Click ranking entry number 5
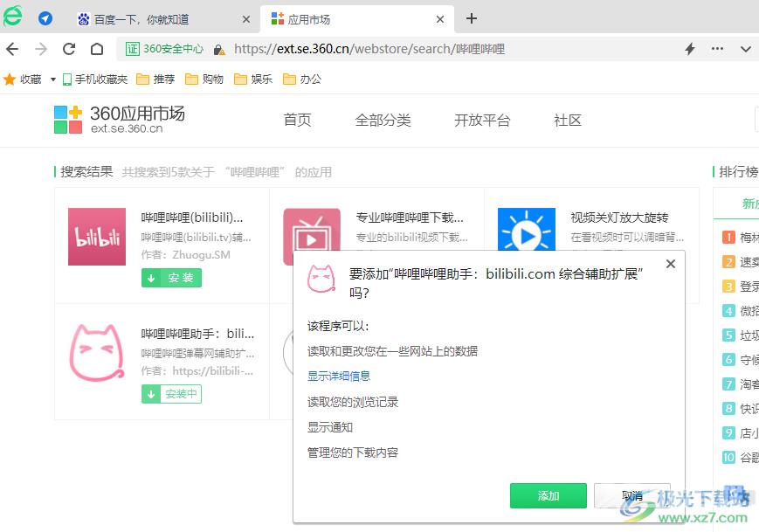 (x=740, y=335)
